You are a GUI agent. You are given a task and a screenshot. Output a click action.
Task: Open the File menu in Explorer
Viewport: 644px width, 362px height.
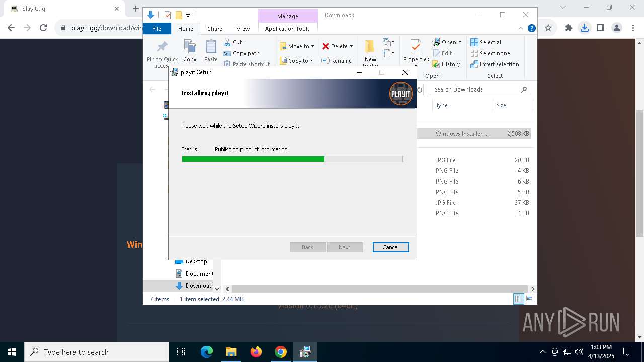[x=157, y=29]
